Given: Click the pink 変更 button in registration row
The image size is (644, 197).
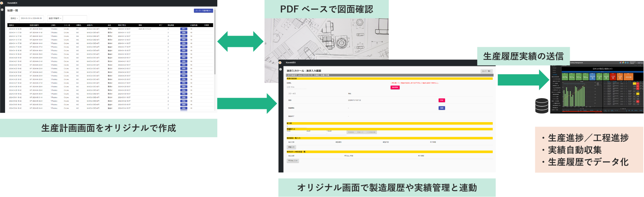Looking at the screenshot, I should (x=441, y=100).
